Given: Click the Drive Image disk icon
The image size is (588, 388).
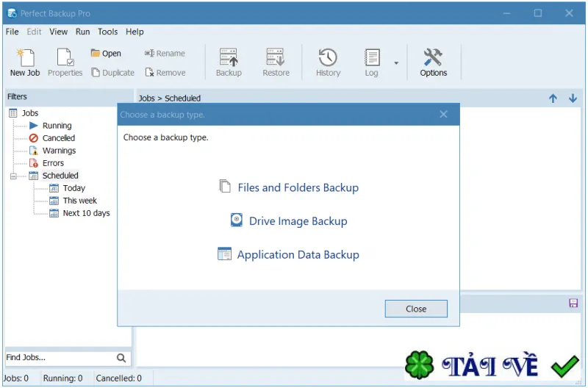Looking at the screenshot, I should coord(236,220).
